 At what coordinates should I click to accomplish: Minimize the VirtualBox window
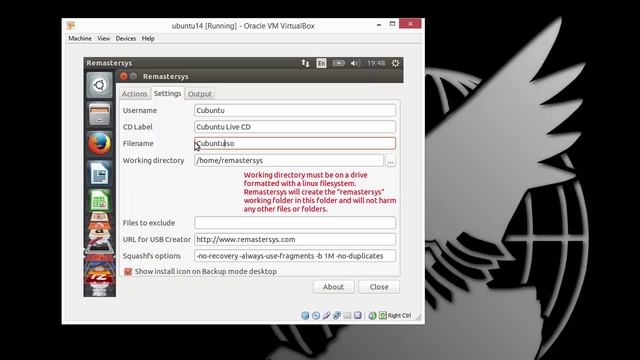(x=379, y=24)
